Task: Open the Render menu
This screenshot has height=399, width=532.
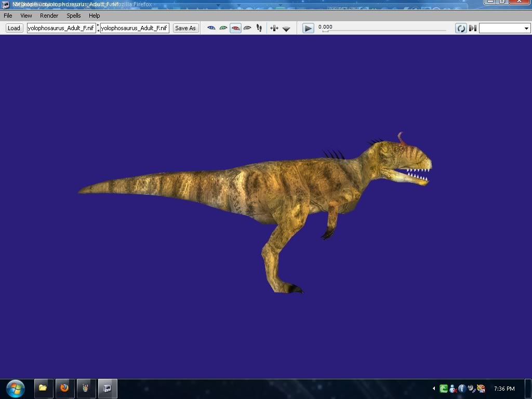Action: (x=49, y=16)
